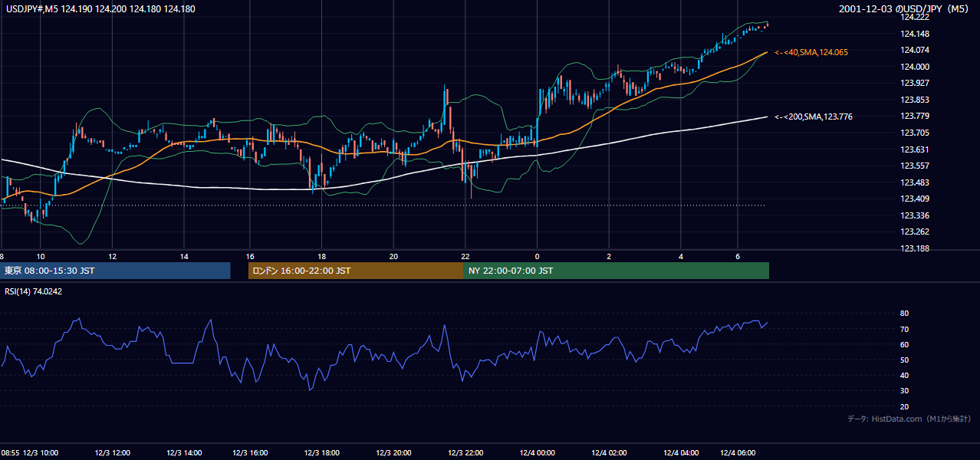
Task: Click the 12/3 14:00 time axis label
Action: [184, 452]
